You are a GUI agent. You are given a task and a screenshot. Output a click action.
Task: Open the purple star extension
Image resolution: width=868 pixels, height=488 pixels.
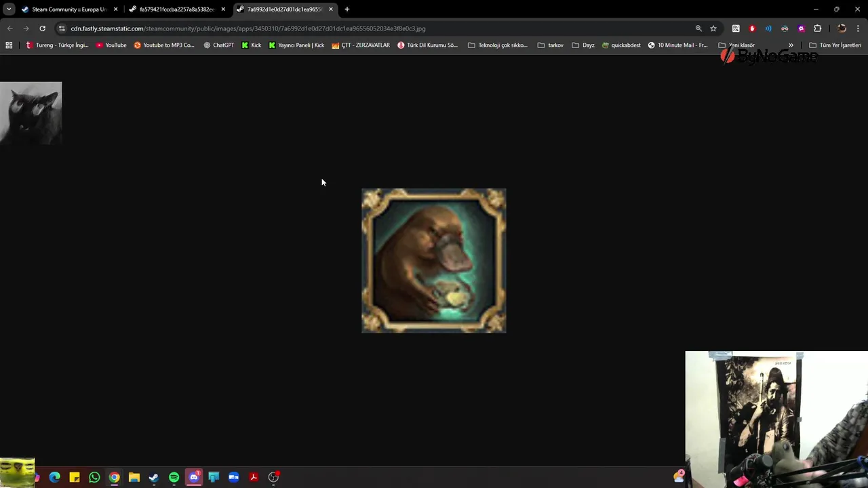click(x=801, y=28)
